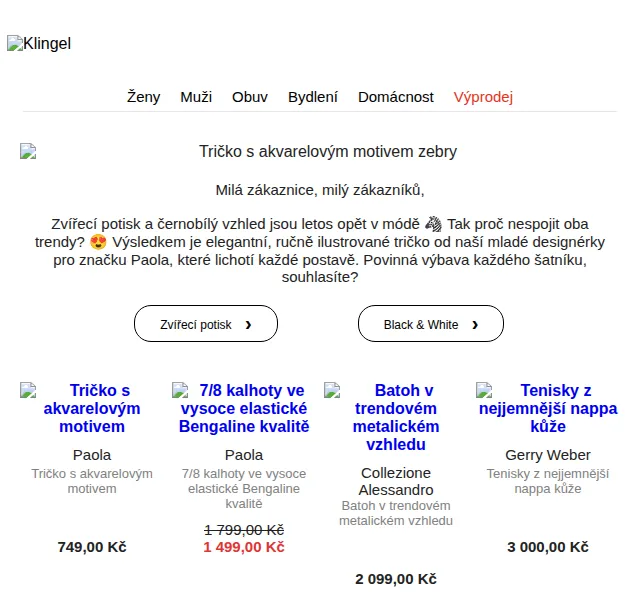The width and height of the screenshot is (640, 600).
Task: Open the Ženy menu item
Action: click(143, 97)
